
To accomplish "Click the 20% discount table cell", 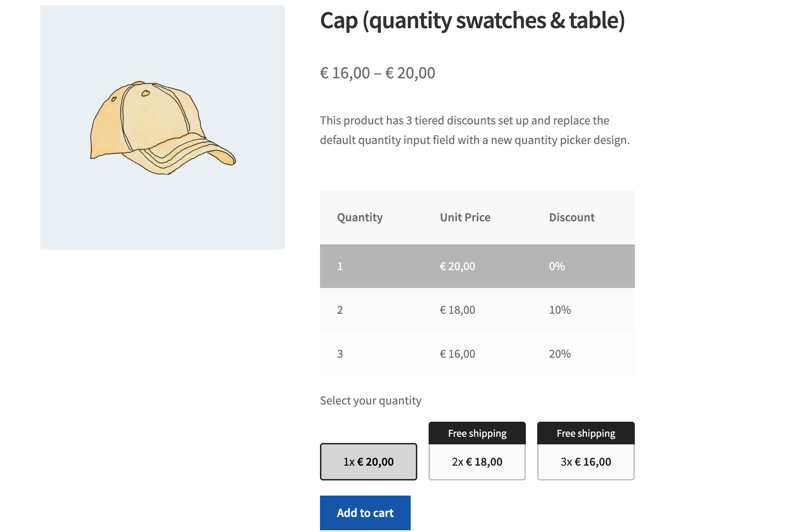I will coord(560,354).
